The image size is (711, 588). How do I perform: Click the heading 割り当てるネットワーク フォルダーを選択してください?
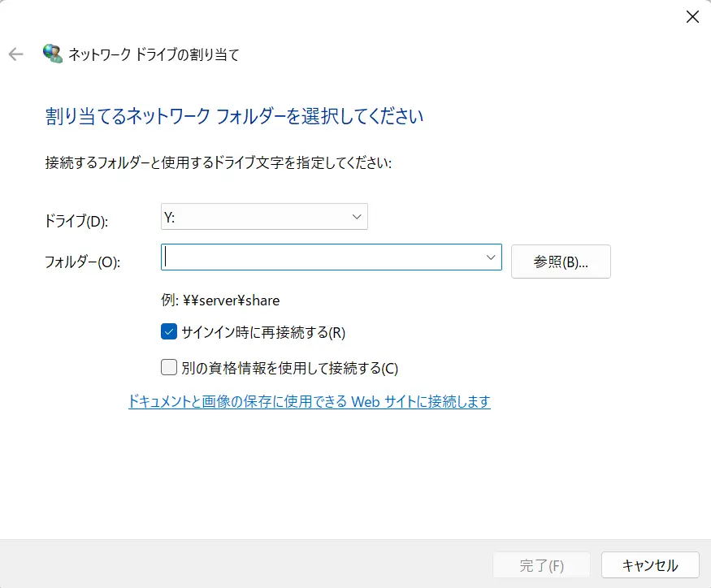click(235, 116)
